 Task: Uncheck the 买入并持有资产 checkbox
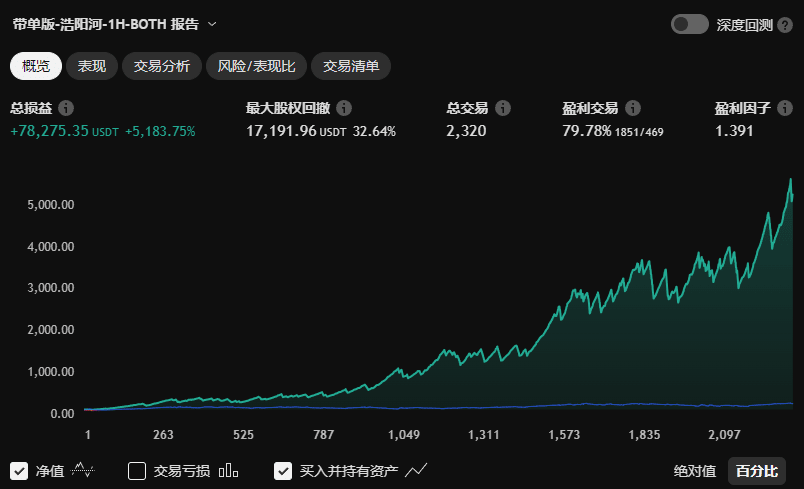tap(283, 471)
